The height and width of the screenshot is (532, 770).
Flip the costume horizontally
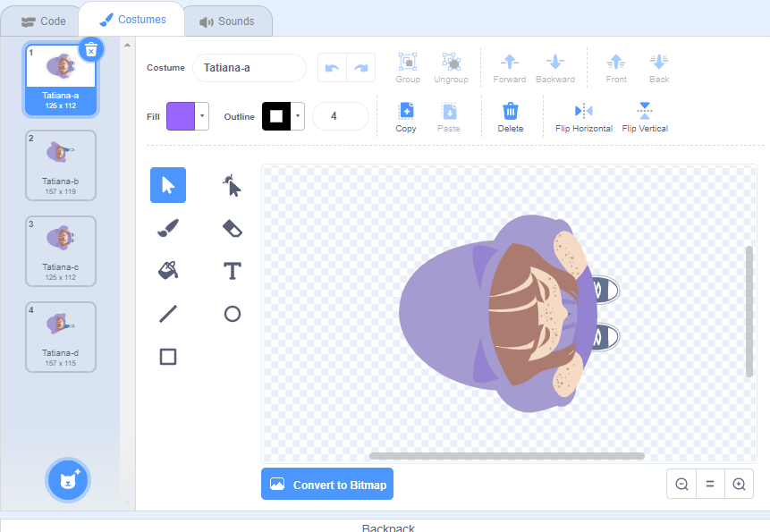pyautogui.click(x=583, y=117)
